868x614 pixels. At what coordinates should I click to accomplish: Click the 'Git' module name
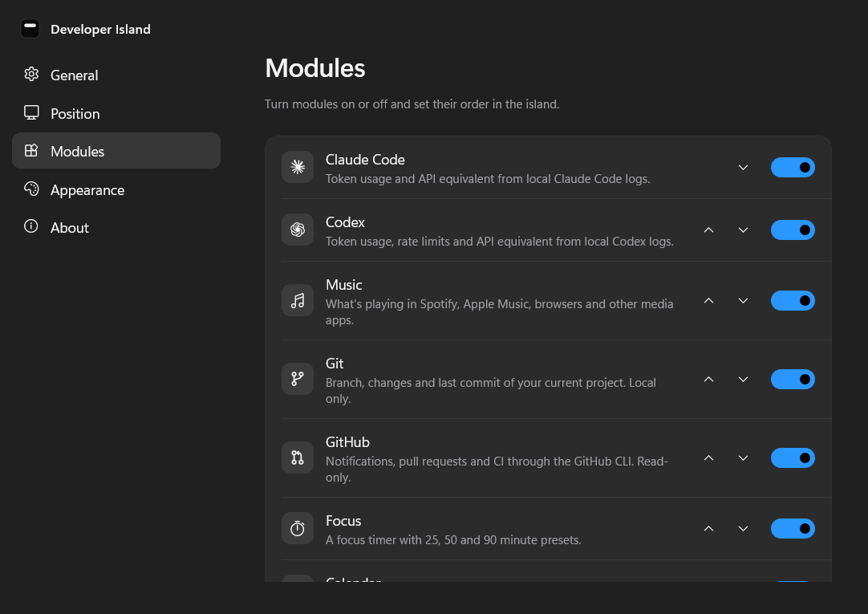[335, 364]
